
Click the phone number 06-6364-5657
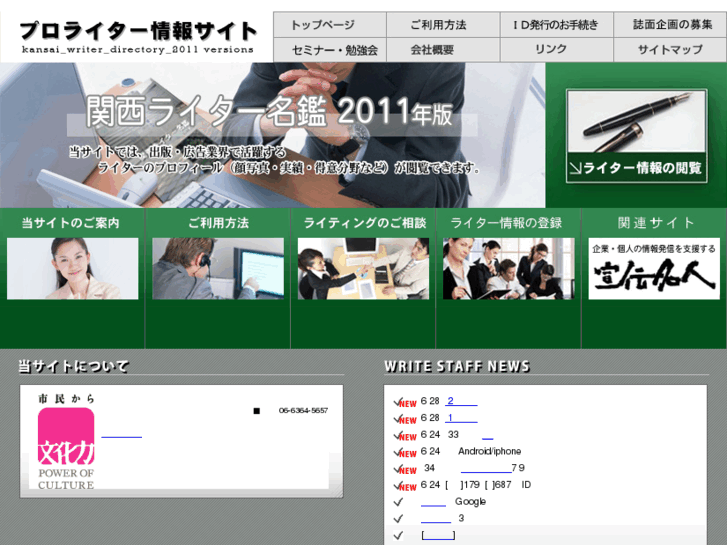[x=303, y=410]
